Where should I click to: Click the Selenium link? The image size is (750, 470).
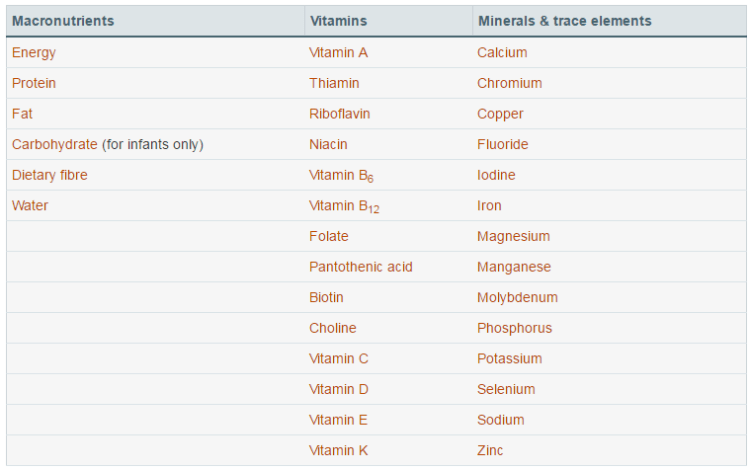coord(506,389)
